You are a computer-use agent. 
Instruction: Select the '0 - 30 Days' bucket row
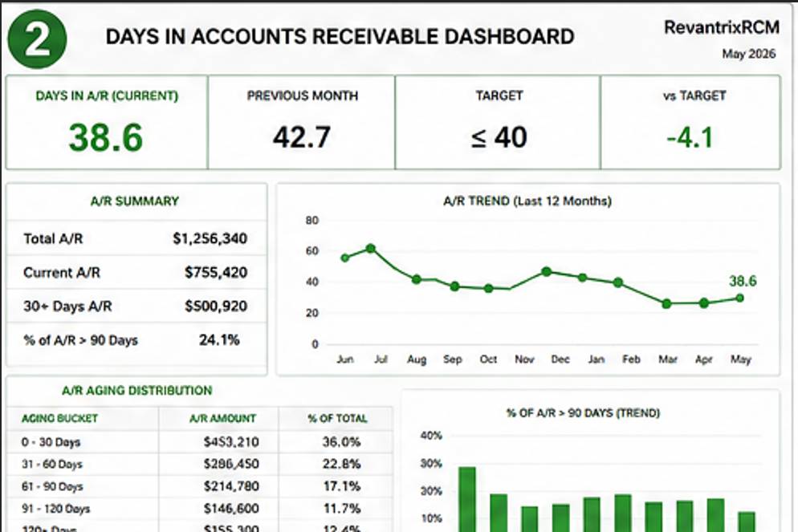(x=199, y=442)
